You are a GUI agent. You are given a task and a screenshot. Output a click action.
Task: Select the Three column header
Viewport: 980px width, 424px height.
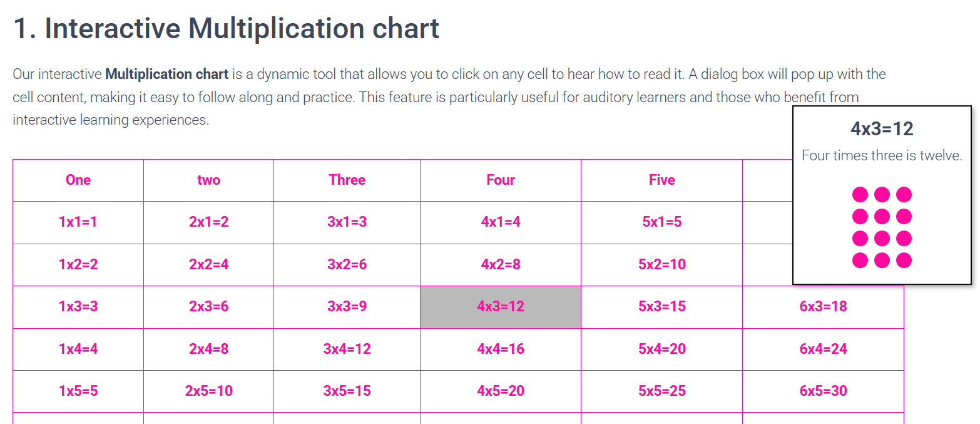[x=347, y=180]
